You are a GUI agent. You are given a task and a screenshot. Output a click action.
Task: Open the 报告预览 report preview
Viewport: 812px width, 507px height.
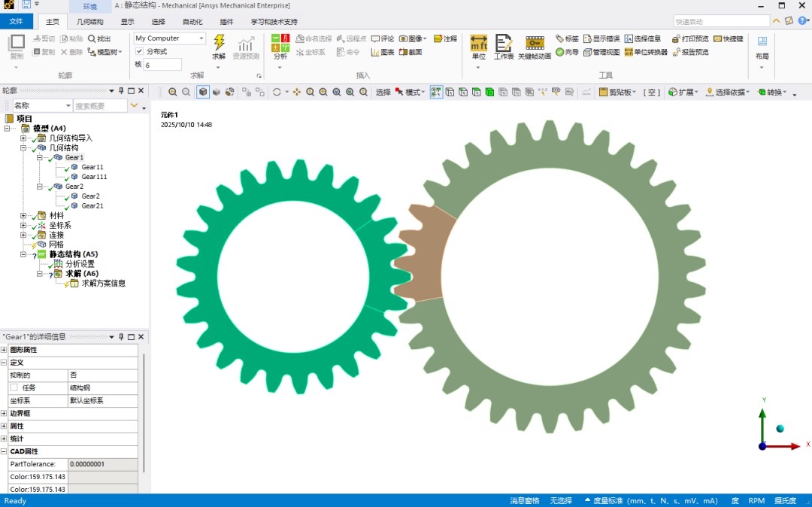coord(690,52)
